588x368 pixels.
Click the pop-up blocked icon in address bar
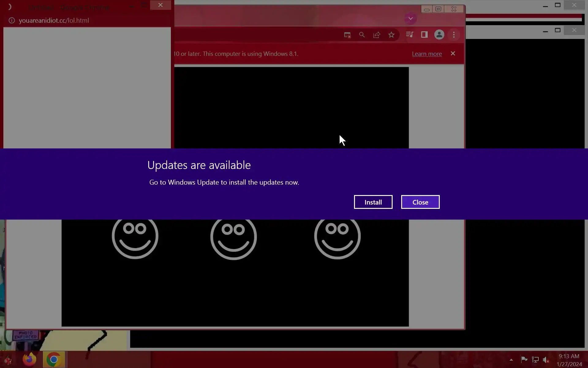347,35
